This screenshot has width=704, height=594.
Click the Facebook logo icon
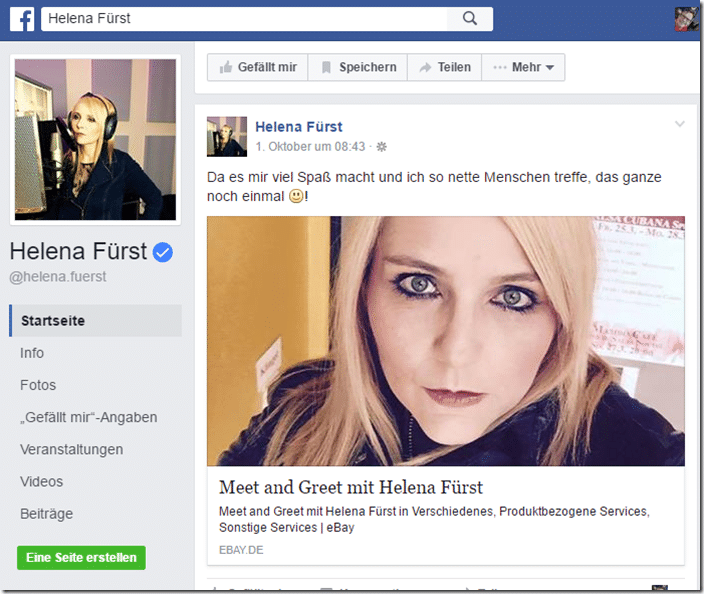22,19
